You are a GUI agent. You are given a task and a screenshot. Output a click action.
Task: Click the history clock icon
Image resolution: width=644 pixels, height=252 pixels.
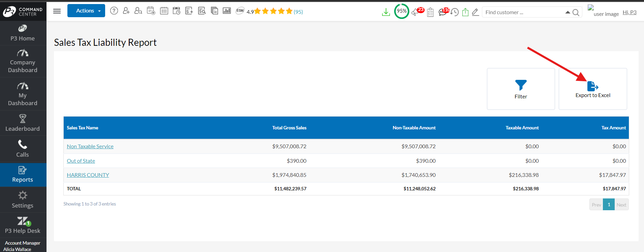point(455,12)
